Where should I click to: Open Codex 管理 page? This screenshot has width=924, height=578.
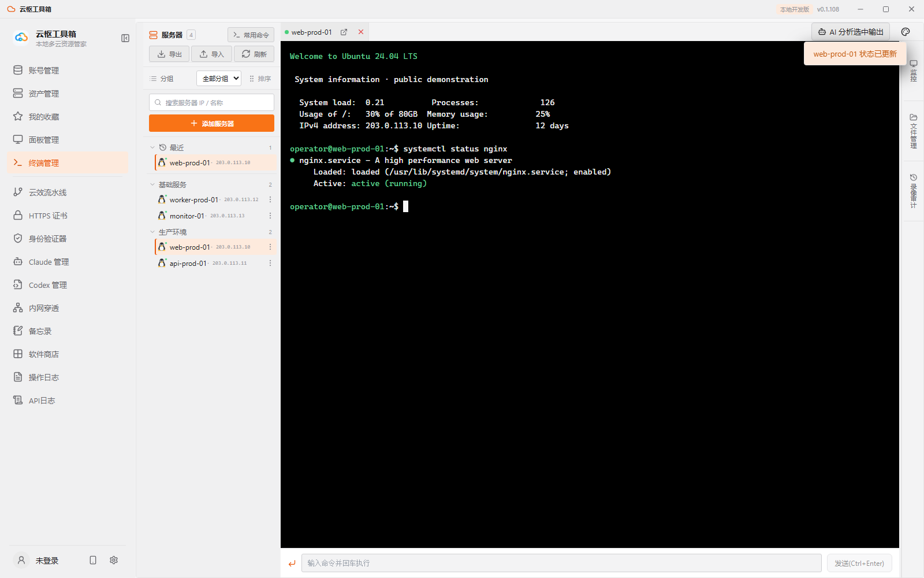68,285
